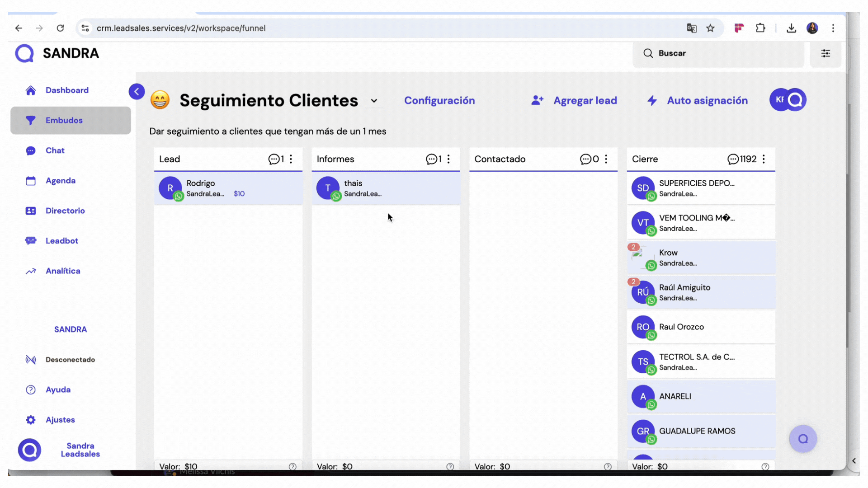The image size is (868, 488).
Task: Open the thais lead card
Action: coord(386,188)
